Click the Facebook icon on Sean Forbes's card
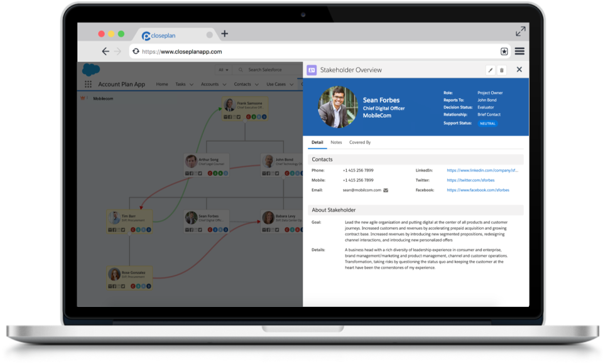 tap(191, 230)
